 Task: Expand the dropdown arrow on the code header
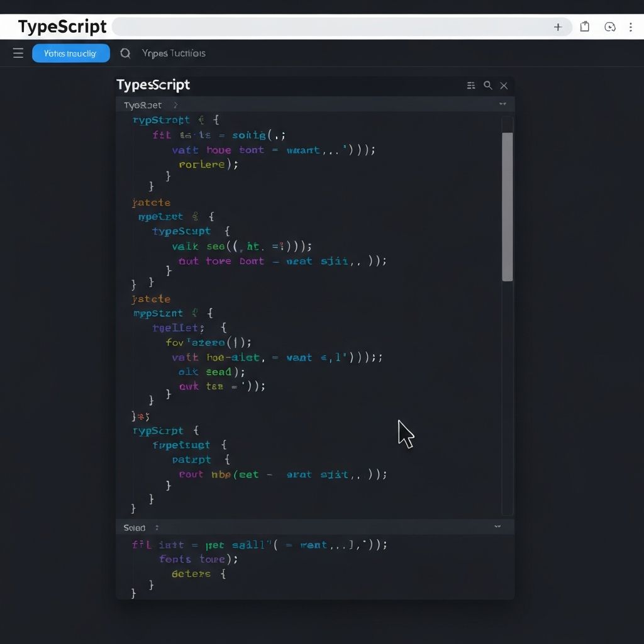502,105
